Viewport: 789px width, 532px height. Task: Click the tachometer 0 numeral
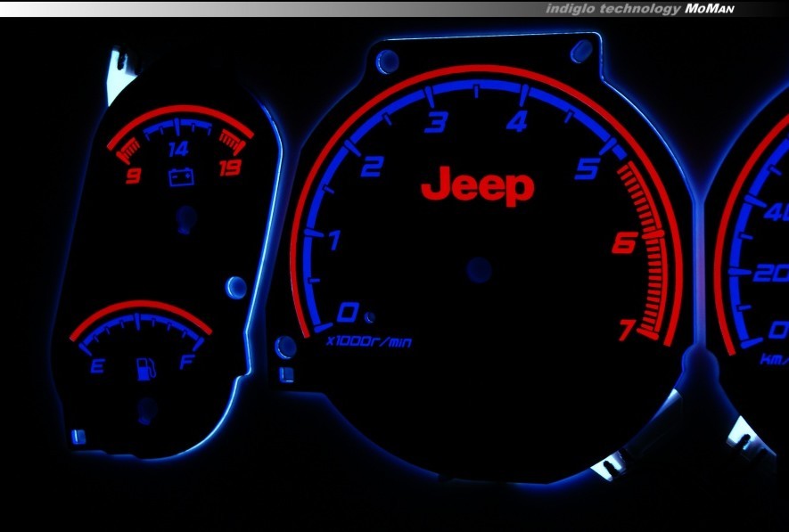[x=347, y=312]
